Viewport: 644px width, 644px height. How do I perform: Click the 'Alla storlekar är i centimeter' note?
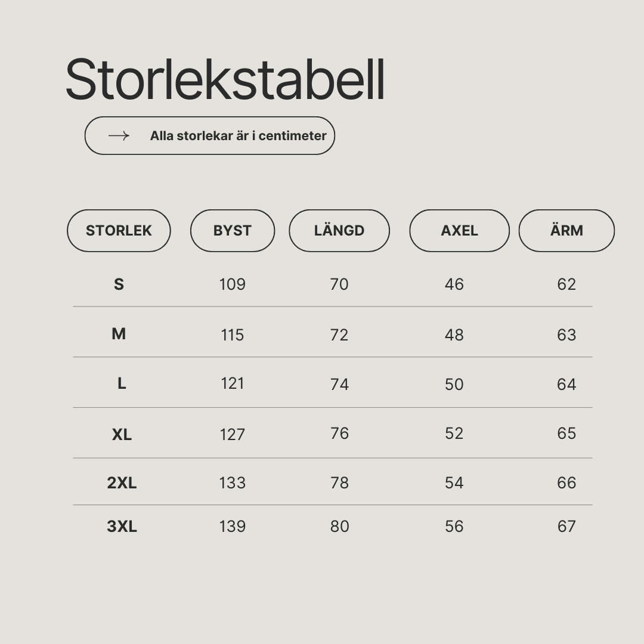[238, 135]
